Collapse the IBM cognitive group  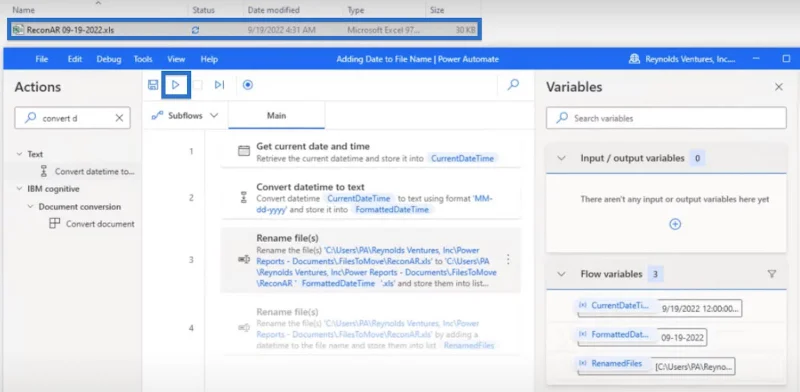(x=19, y=189)
